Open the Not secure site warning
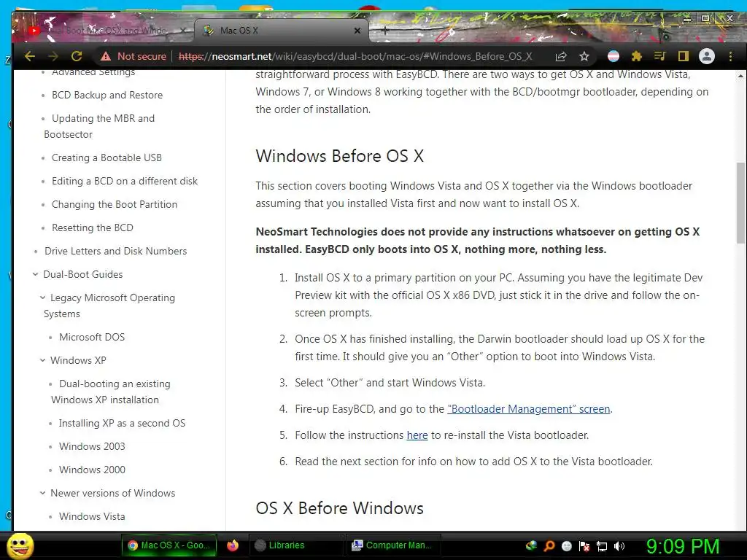Screen dimensions: 747x560 [x=133, y=56]
